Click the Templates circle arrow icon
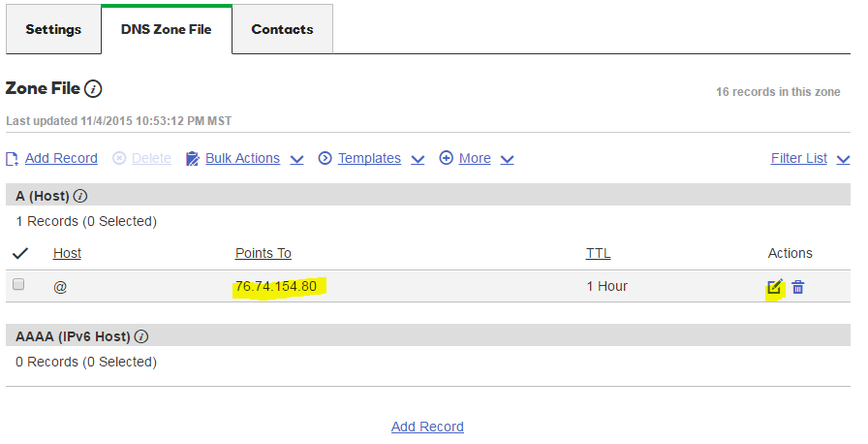The height and width of the screenshot is (444, 868). click(x=325, y=158)
